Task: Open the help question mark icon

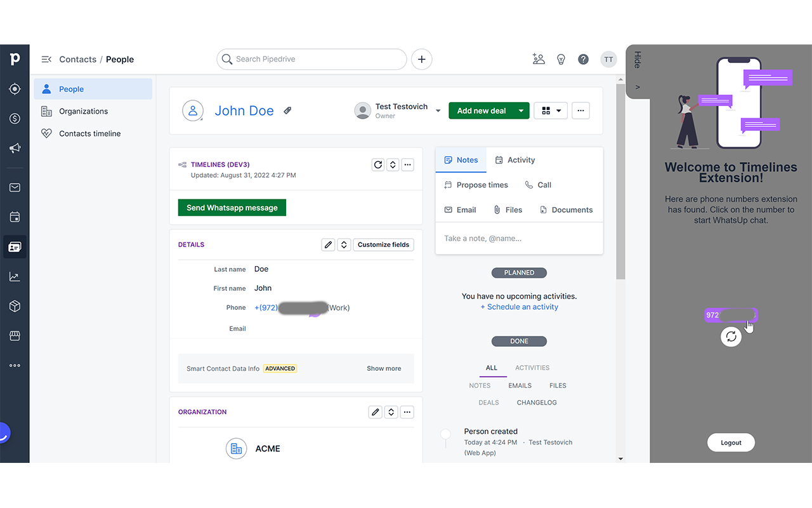Action: tap(583, 59)
